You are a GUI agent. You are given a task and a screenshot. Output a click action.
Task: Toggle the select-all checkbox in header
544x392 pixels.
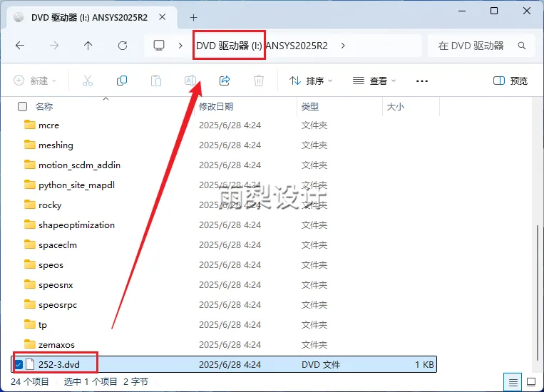coord(23,106)
